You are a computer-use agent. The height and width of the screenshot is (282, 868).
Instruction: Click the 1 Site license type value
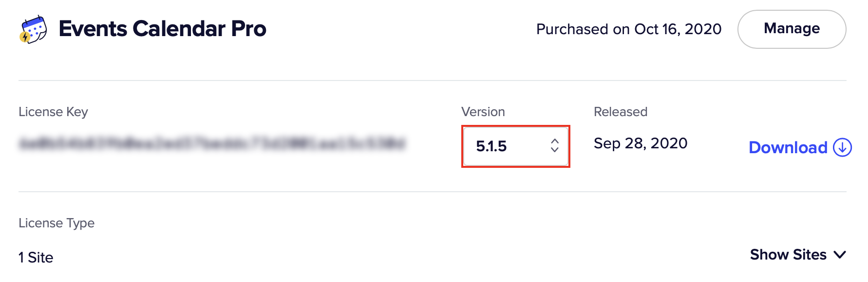click(x=36, y=258)
